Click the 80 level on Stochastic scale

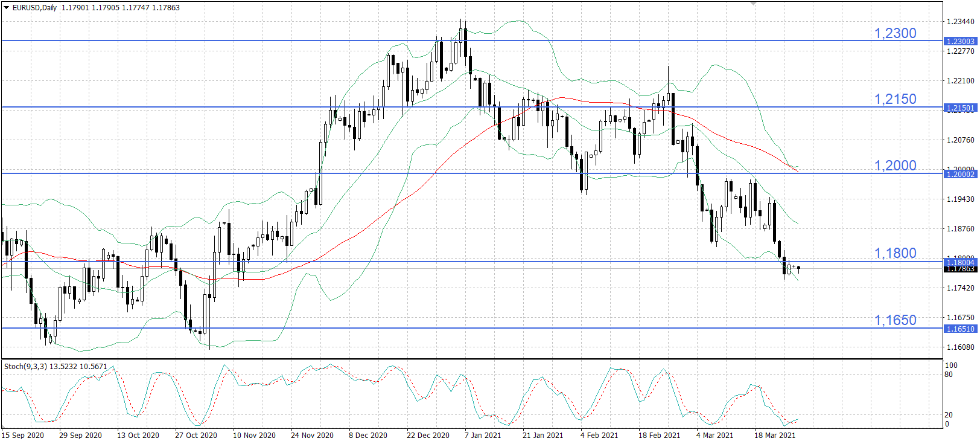(949, 375)
